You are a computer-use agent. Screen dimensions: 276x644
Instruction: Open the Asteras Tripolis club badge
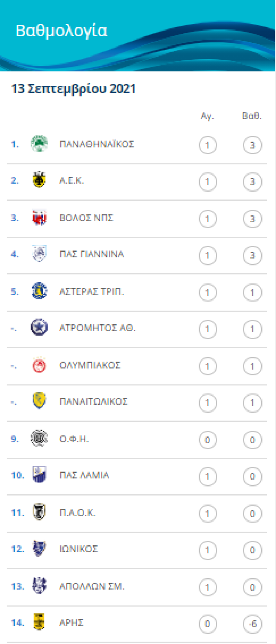(x=39, y=291)
